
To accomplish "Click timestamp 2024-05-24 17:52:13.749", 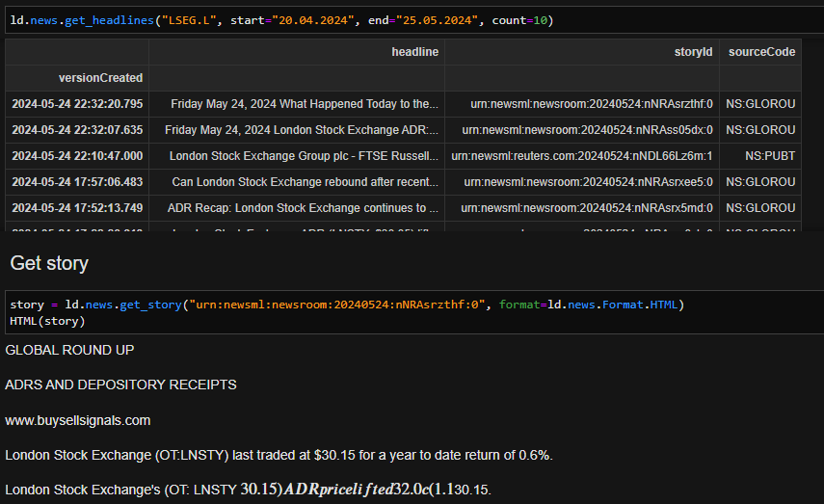I will pyautogui.click(x=77, y=208).
